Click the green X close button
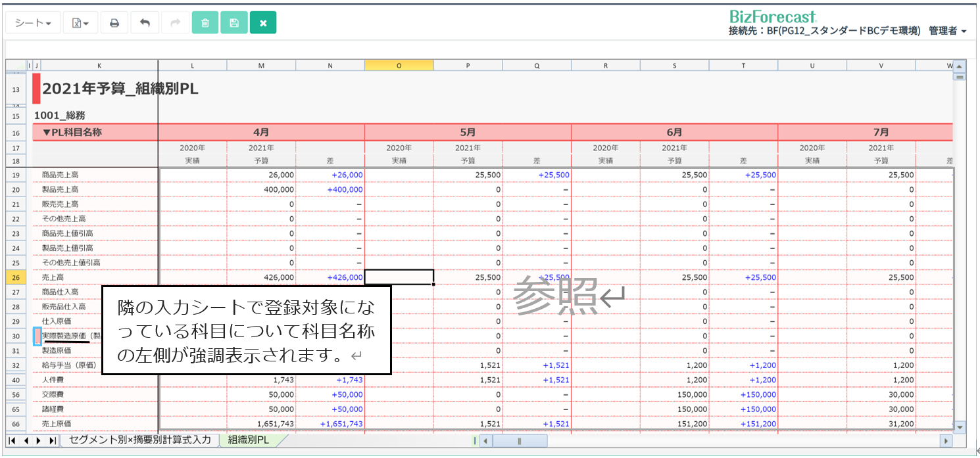The image size is (980, 458). pyautogui.click(x=263, y=23)
